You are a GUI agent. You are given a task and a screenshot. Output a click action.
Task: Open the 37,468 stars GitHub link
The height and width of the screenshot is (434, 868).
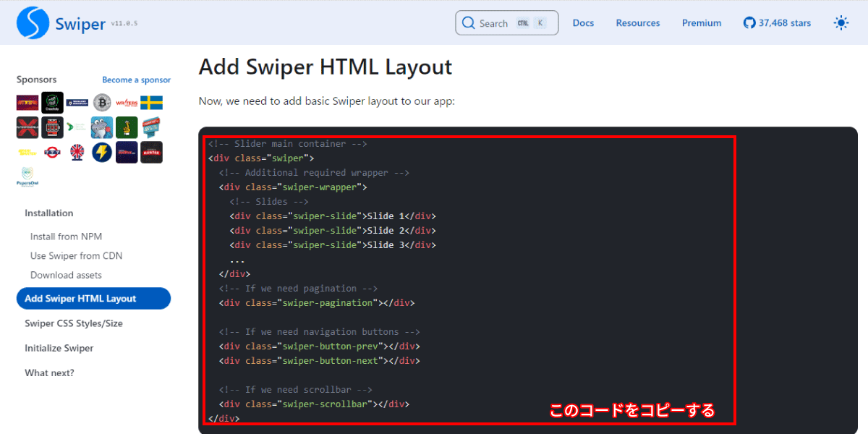[x=778, y=23]
